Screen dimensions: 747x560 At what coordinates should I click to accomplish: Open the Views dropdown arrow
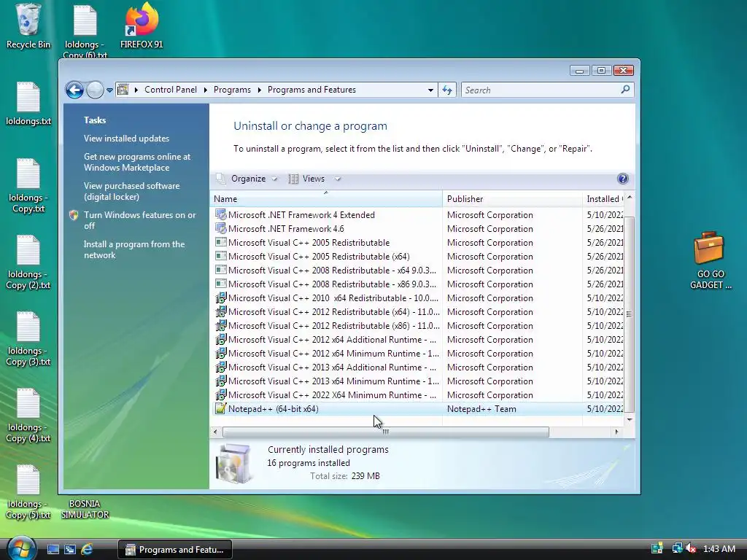coord(338,179)
